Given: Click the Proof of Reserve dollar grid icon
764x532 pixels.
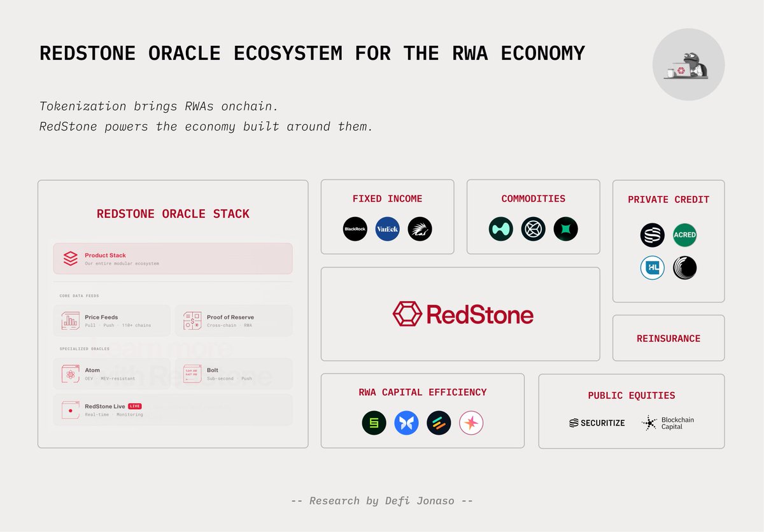Looking at the screenshot, I should tap(192, 321).
